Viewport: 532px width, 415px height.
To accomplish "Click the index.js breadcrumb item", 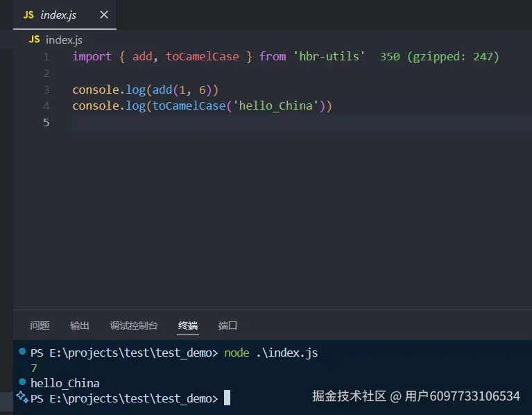I will [64, 40].
